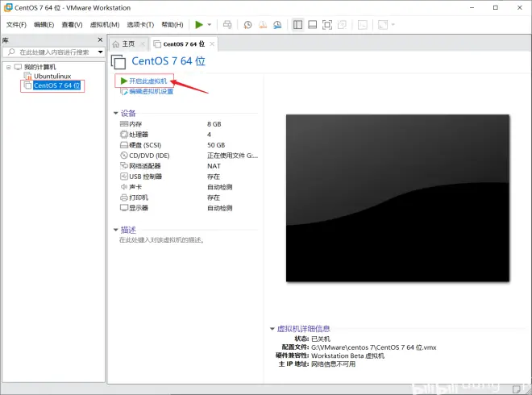This screenshot has width=532, height=395.
Task: Take a snapshot of this virtual machine
Action: (x=247, y=24)
